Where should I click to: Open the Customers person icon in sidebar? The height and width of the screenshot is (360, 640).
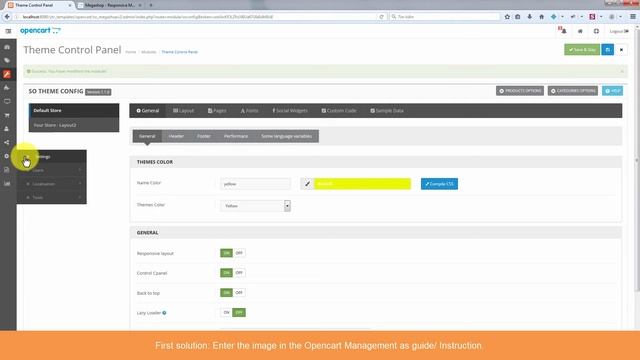pos(7,129)
